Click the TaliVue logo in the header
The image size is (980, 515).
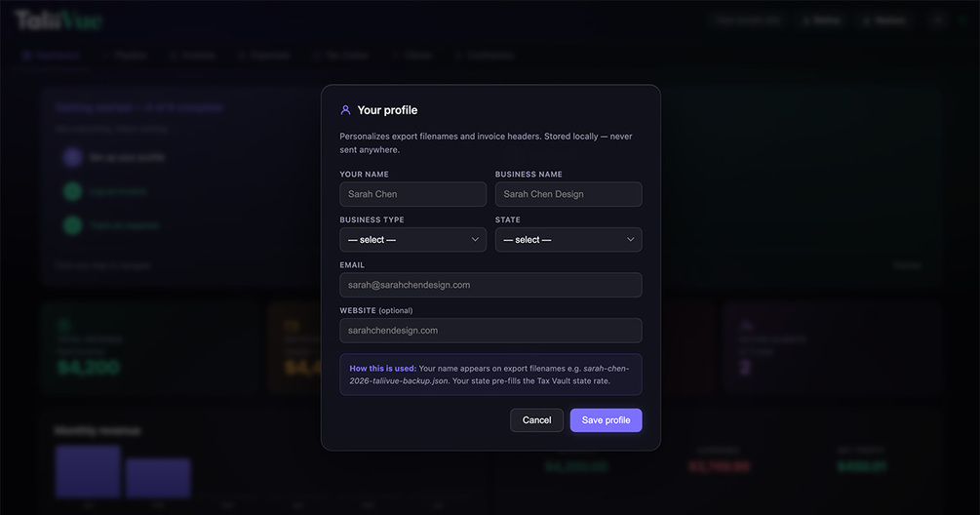coord(59,20)
